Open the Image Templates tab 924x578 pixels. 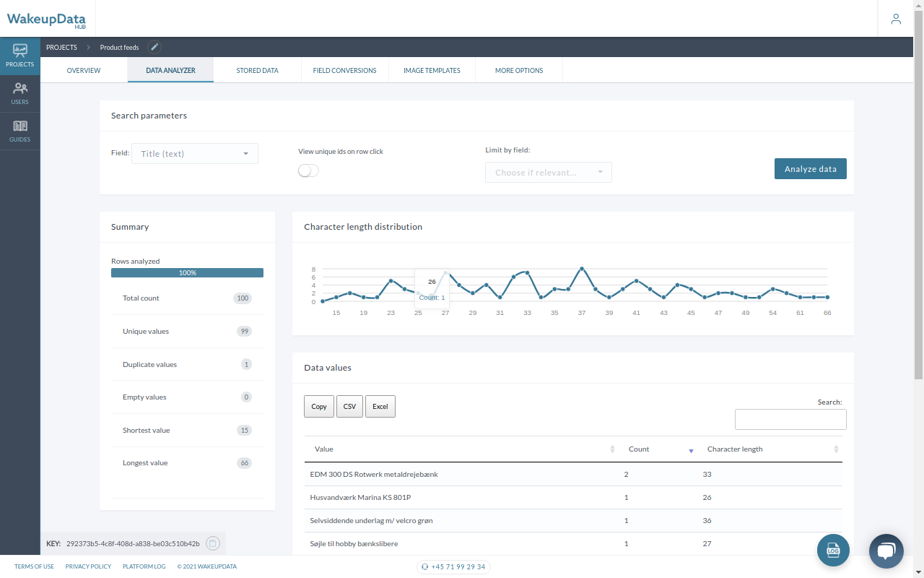click(x=432, y=70)
